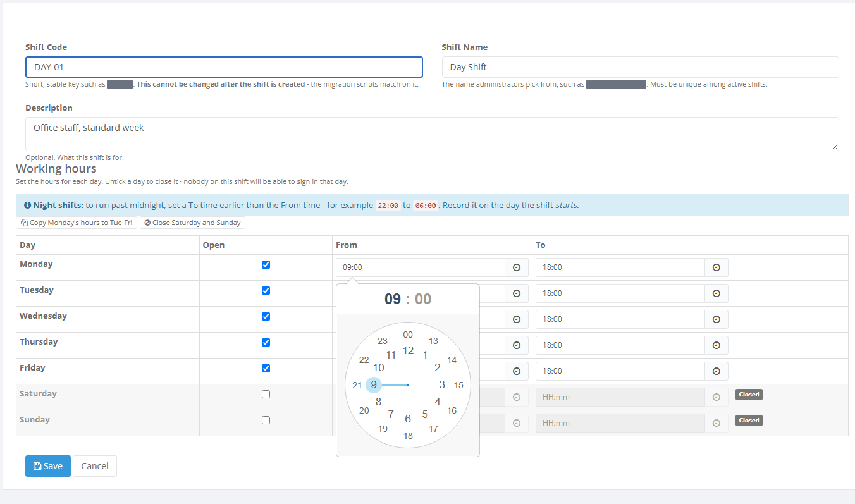Click Friday's To time clock icon

[x=717, y=371]
